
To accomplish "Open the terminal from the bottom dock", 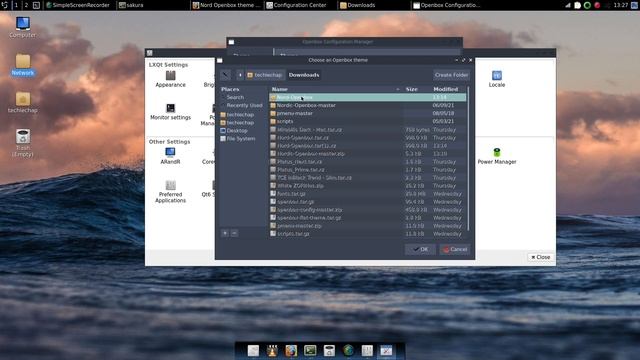I will click(310, 351).
